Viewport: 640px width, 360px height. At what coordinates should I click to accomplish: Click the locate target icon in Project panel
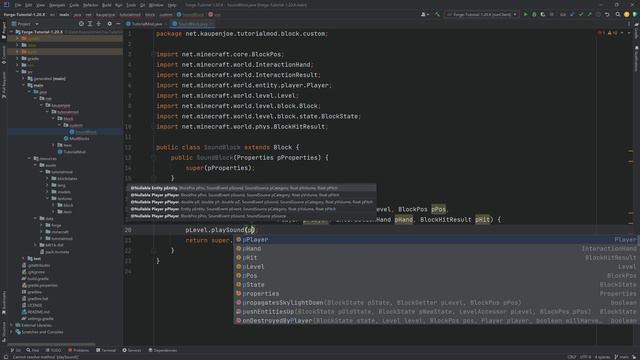click(81, 24)
